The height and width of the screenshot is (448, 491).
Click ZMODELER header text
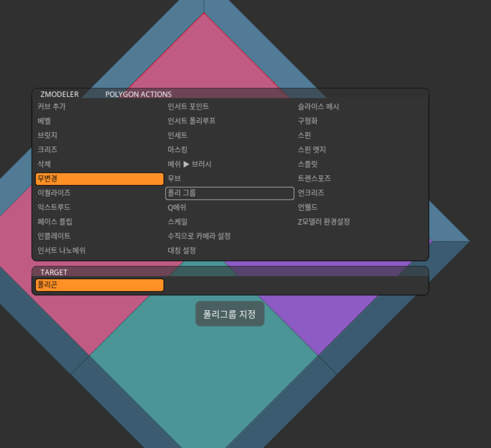tap(60, 94)
